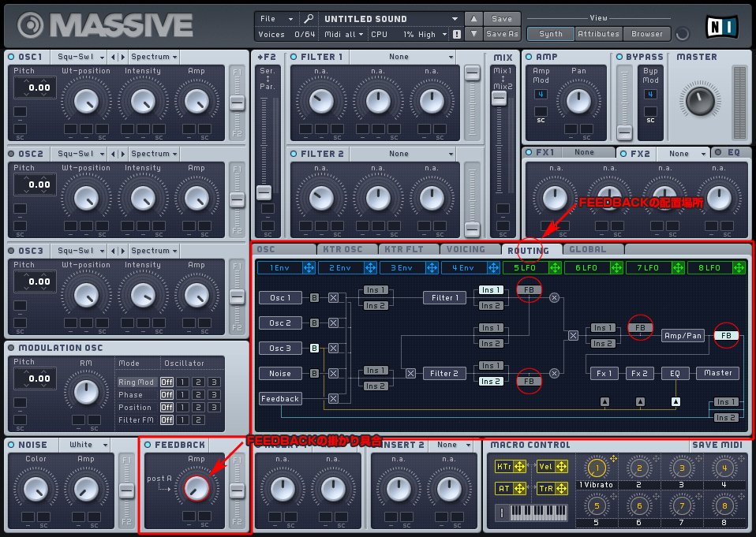Viewport: 756px width, 537px height.
Task: Grab the 5 LFO move handle icon
Action: click(x=555, y=268)
